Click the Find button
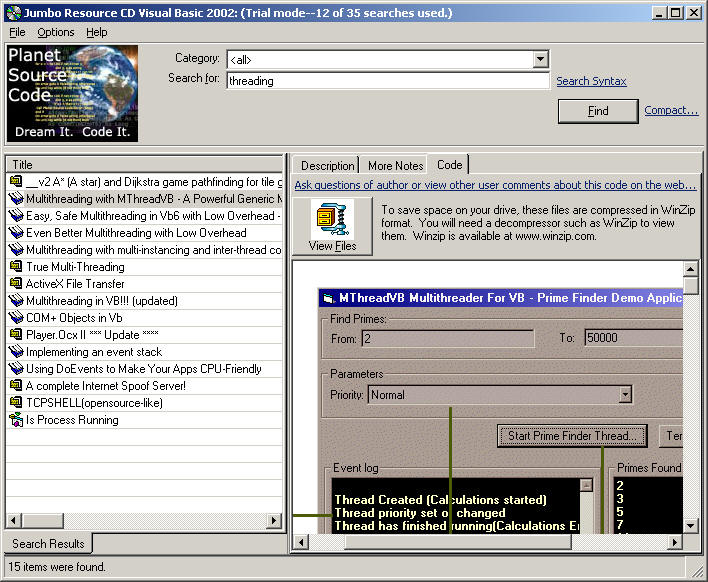The image size is (708, 582). [598, 111]
